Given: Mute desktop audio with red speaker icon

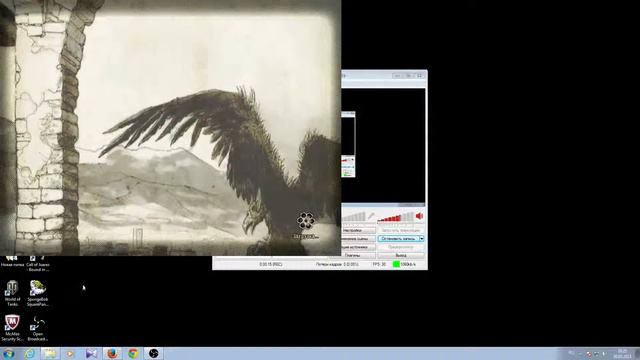Looking at the screenshot, I should [x=419, y=216].
